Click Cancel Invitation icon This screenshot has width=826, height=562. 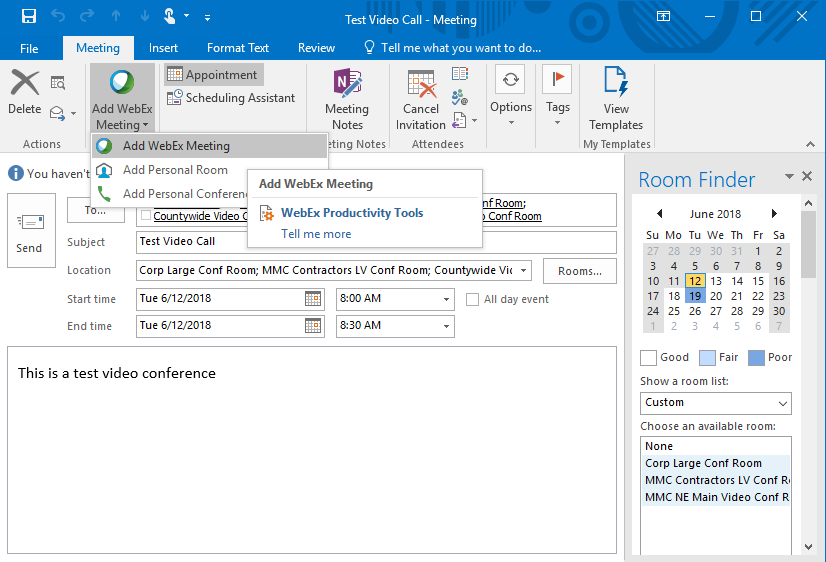tap(420, 100)
